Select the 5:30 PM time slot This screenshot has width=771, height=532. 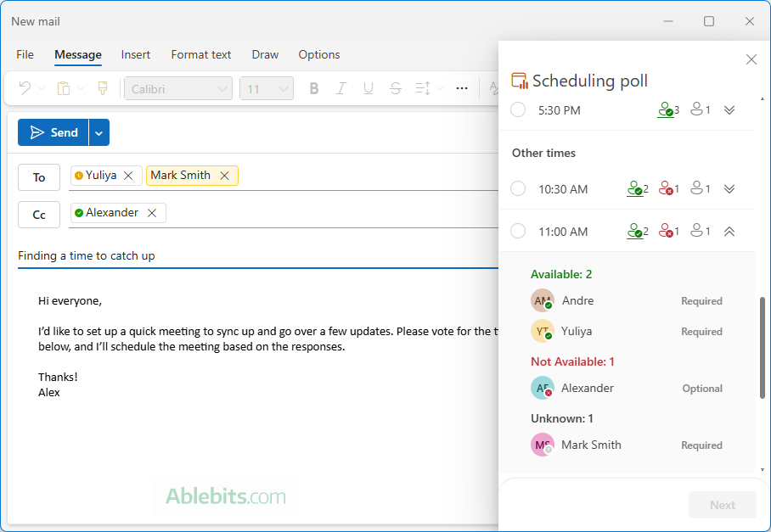(518, 109)
